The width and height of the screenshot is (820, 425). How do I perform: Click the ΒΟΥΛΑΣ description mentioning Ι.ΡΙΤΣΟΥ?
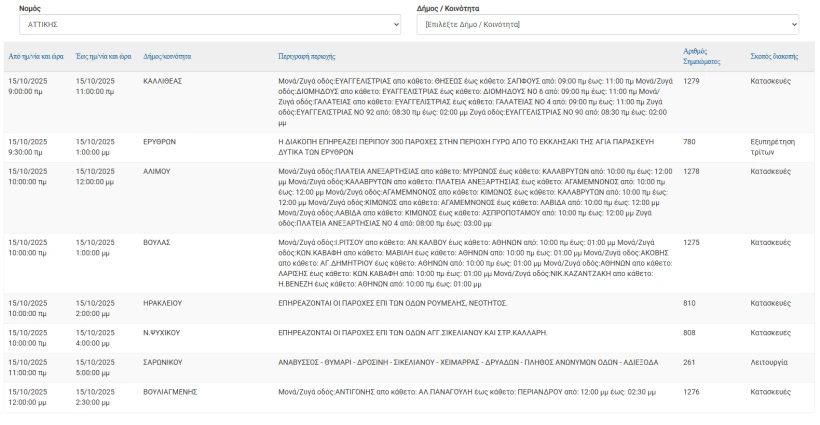[475, 263]
